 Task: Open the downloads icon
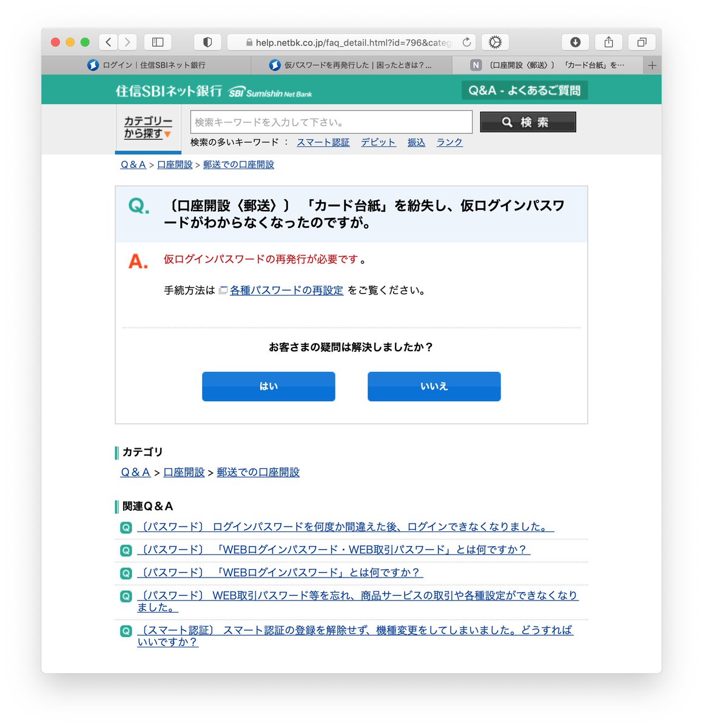pyautogui.click(x=575, y=42)
